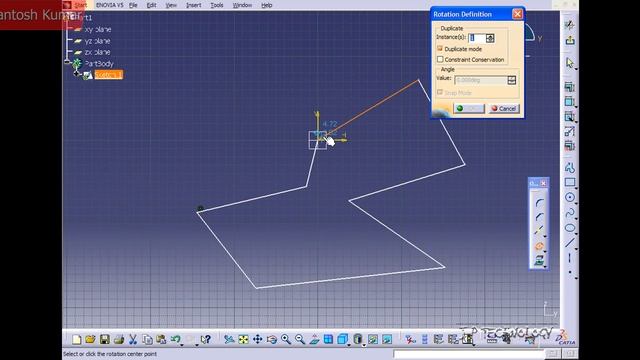Toggle the Snap Mode checkbox
640x360 pixels.
click(440, 93)
